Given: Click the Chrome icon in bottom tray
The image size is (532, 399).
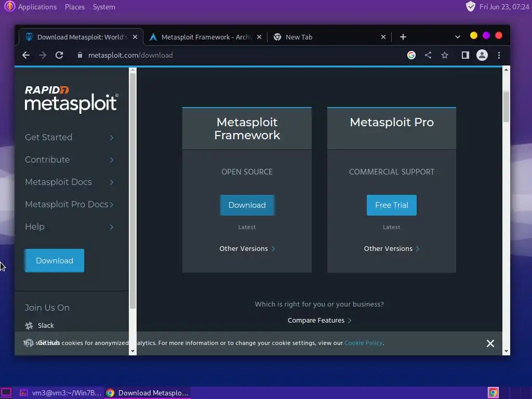Looking at the screenshot, I should coord(494,393).
